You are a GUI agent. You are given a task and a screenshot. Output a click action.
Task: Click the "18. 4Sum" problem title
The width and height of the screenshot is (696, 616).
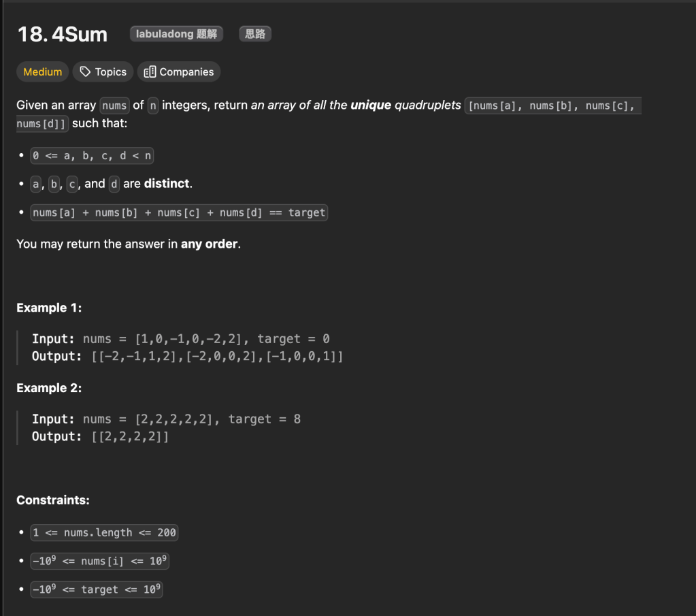[x=62, y=35]
